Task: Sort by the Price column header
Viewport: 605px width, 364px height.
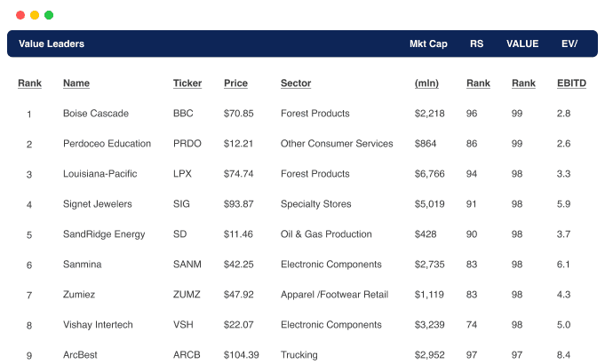Action: [235, 83]
